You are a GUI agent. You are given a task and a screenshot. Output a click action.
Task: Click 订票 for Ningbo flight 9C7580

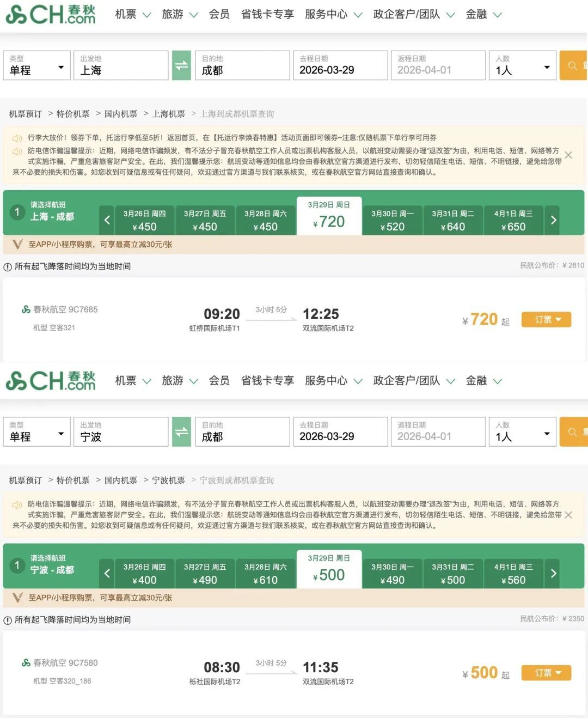point(546,672)
